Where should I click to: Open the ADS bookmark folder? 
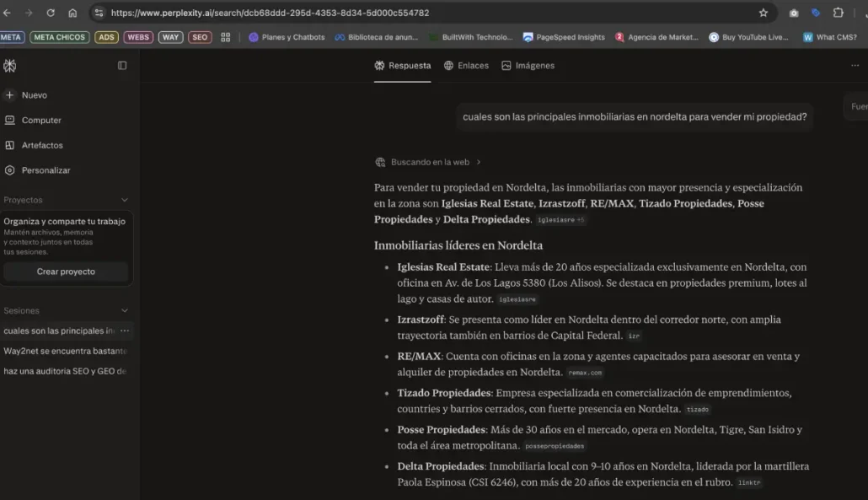(106, 37)
